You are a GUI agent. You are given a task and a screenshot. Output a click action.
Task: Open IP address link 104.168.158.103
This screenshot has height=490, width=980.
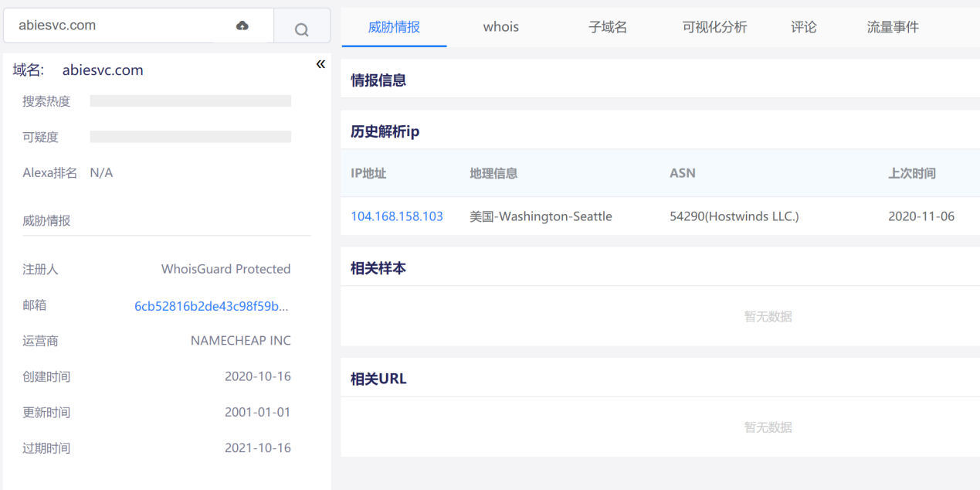click(397, 216)
